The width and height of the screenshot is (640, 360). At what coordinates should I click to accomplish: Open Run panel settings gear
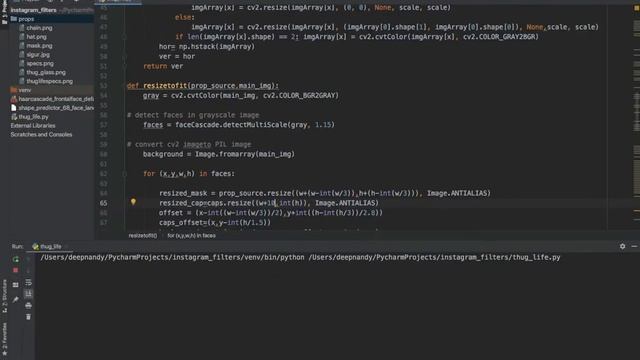(x=622, y=246)
